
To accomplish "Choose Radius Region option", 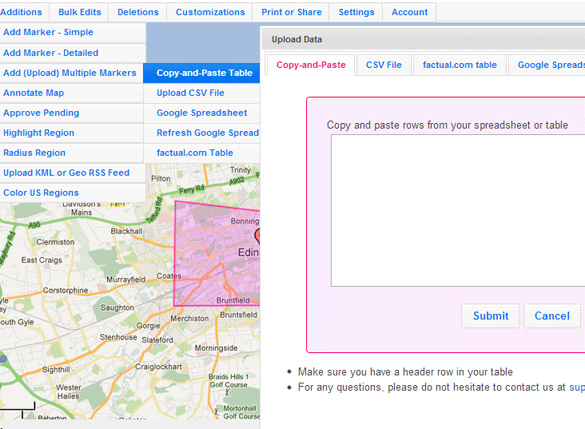I will point(71,153).
